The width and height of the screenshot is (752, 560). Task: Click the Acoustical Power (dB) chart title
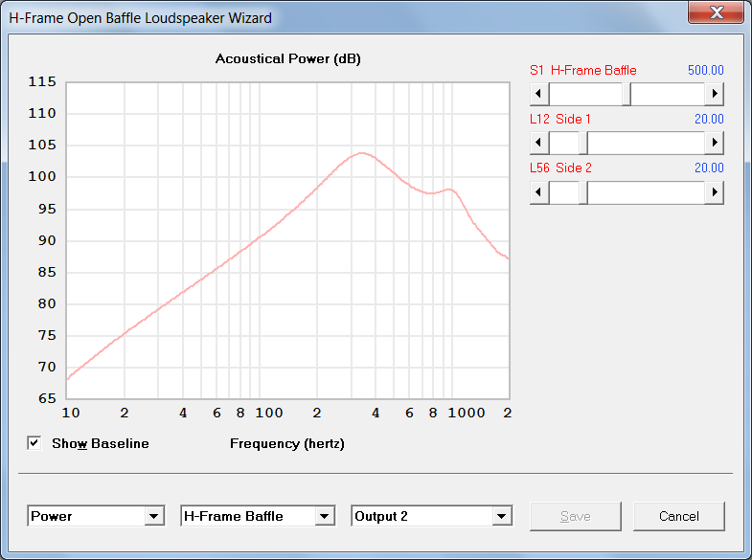click(x=287, y=59)
